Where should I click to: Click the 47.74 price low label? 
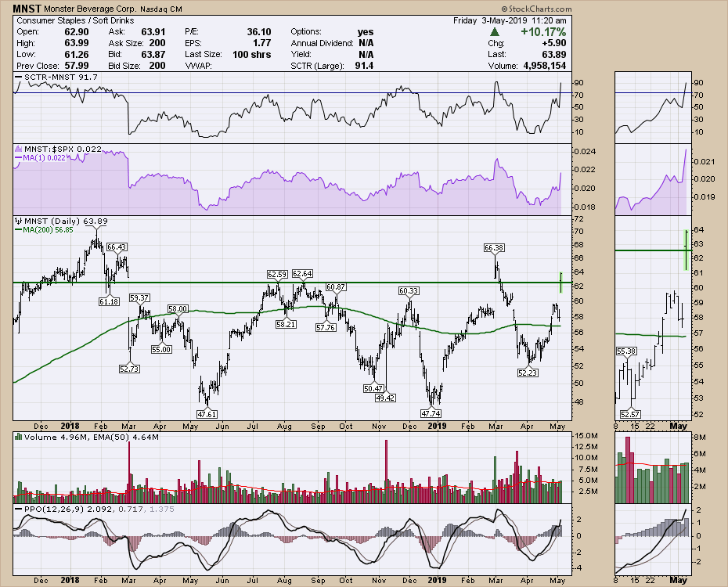(x=431, y=413)
